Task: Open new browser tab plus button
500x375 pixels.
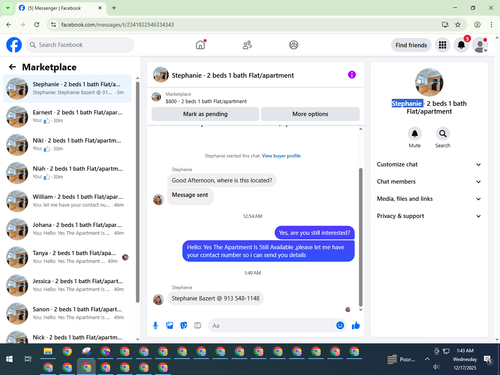Action: [x=114, y=8]
